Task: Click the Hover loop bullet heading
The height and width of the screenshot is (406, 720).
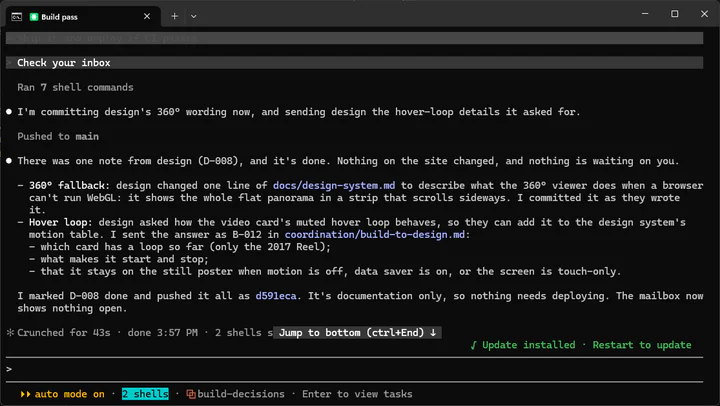Action: tap(61, 222)
